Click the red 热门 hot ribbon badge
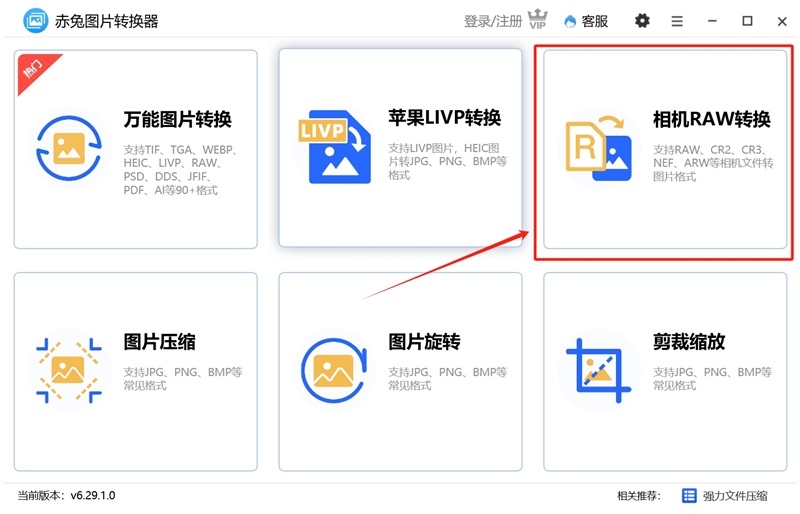The width and height of the screenshot is (800, 514). point(35,70)
